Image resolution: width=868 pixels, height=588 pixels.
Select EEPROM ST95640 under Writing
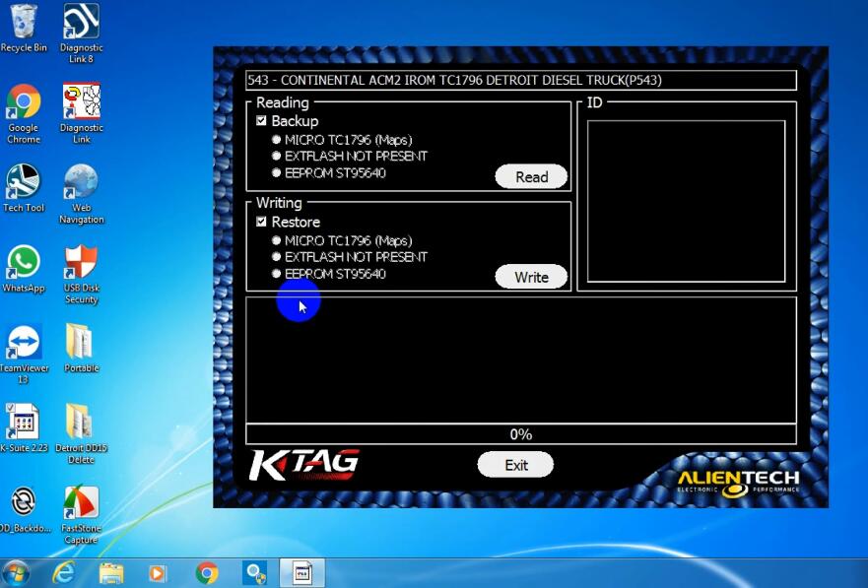[276, 273]
